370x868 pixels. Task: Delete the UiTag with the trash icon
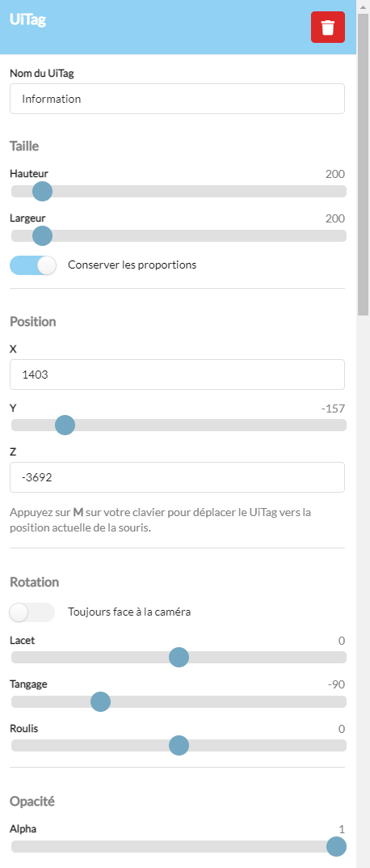click(327, 28)
